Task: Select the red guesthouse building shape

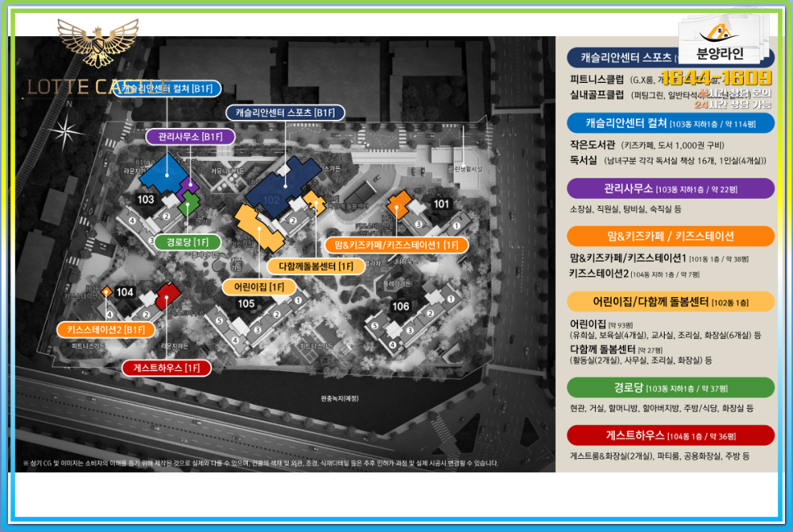Action: (167, 296)
